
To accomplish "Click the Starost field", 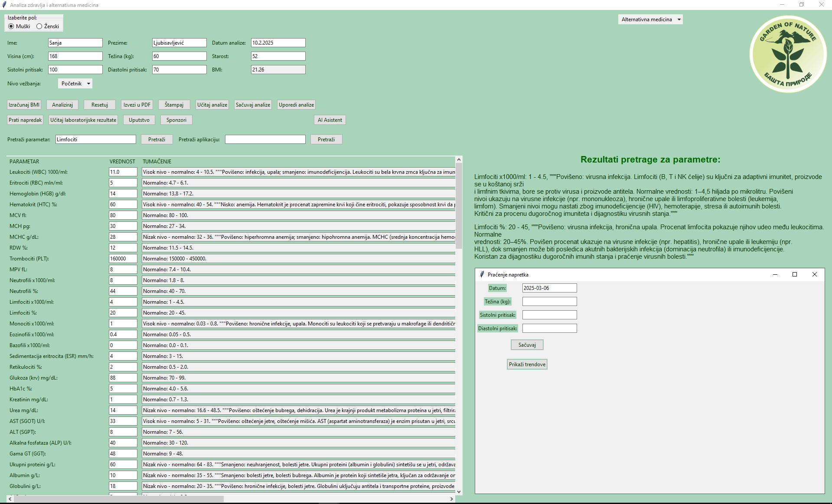I will (x=278, y=56).
